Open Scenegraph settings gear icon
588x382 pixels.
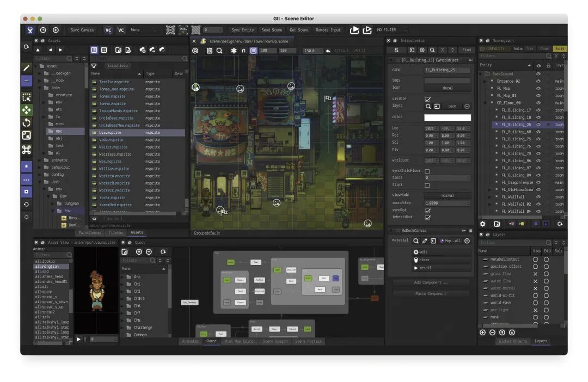click(x=482, y=224)
